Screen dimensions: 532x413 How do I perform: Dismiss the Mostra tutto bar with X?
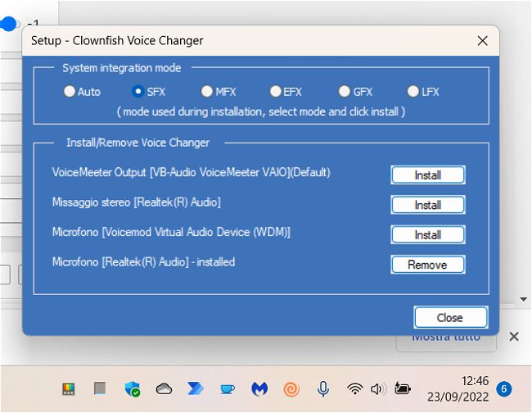pyautogui.click(x=514, y=337)
